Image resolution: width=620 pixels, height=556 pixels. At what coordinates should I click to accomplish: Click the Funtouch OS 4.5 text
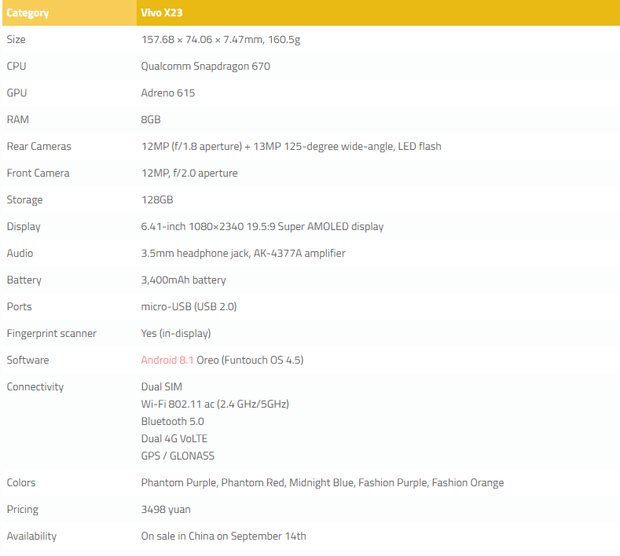[x=261, y=360]
